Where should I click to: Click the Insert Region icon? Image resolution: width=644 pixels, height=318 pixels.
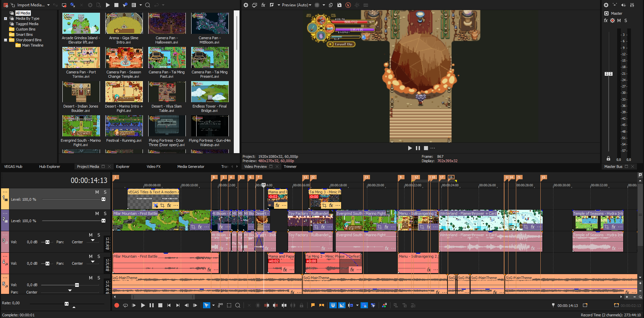[x=321, y=305]
